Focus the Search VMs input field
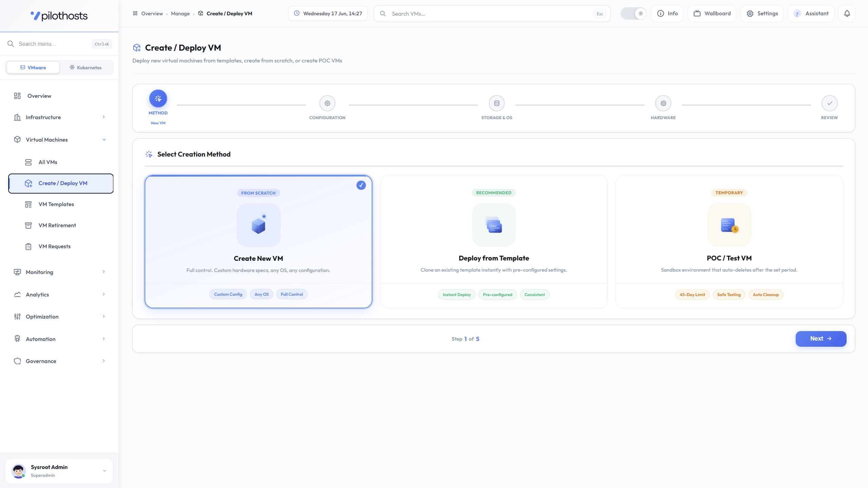The image size is (868, 488). click(492, 14)
